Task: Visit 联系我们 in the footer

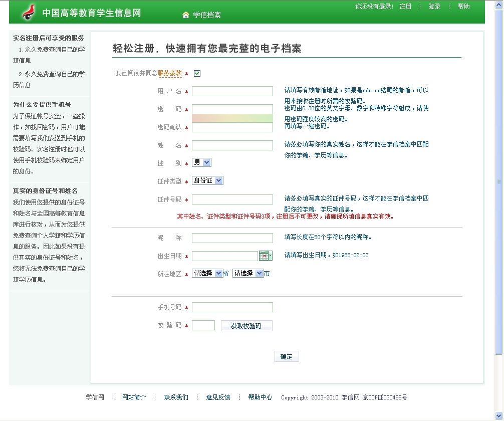Action: point(176,397)
